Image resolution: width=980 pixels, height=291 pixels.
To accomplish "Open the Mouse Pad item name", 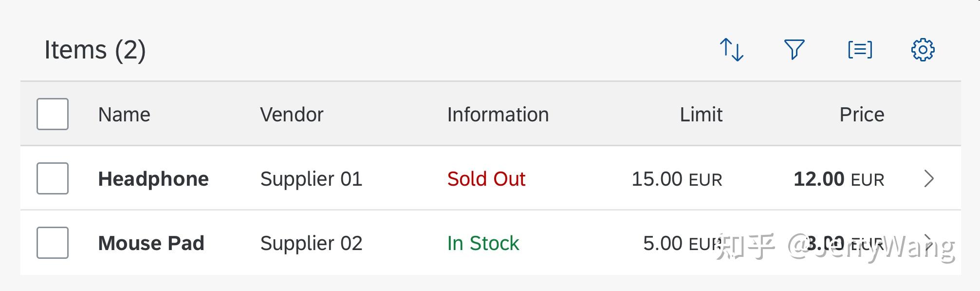I will [151, 243].
